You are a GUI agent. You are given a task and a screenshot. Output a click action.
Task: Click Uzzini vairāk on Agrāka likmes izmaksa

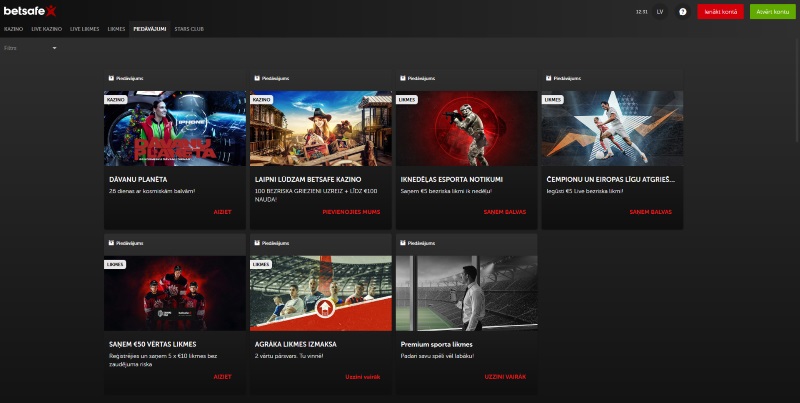(x=363, y=376)
